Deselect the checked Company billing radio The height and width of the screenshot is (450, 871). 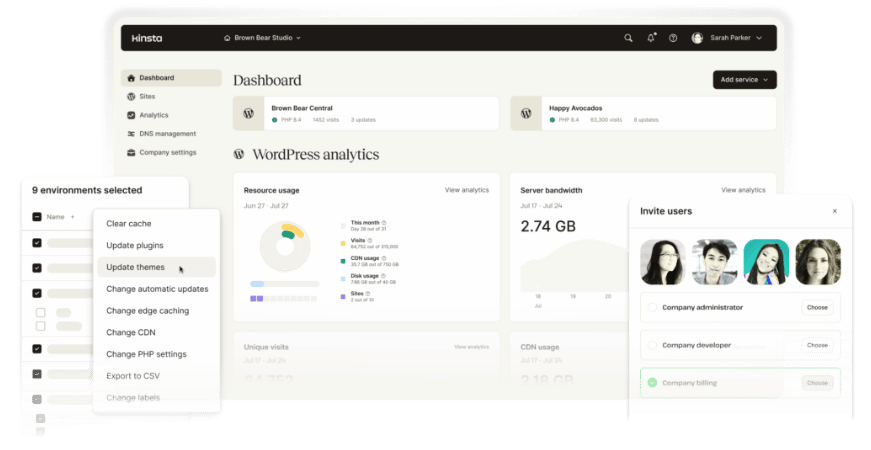pos(652,383)
